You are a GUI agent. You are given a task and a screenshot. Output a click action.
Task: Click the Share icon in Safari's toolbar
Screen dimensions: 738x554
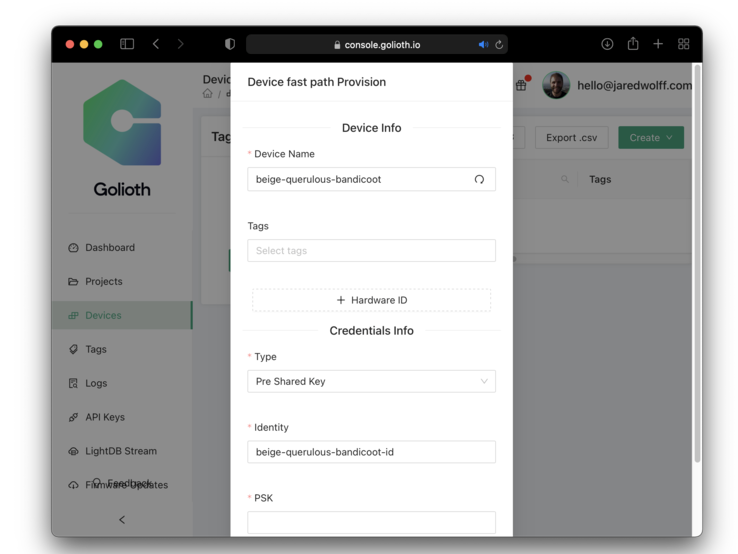point(633,44)
